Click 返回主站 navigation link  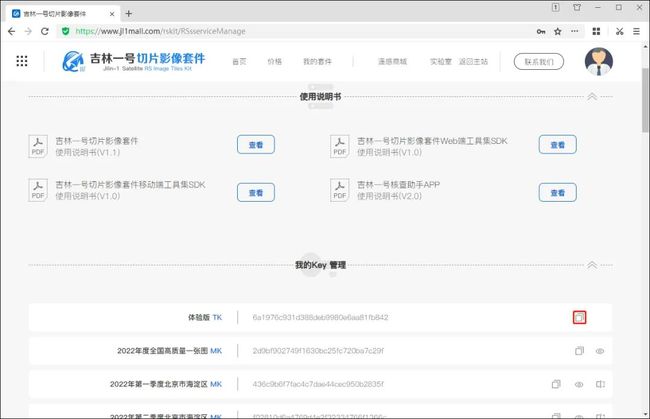coord(473,61)
